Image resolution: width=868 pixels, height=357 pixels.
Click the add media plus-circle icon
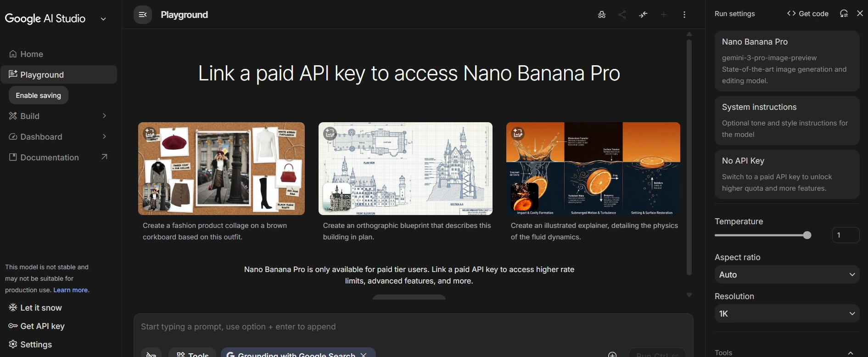[612, 355]
